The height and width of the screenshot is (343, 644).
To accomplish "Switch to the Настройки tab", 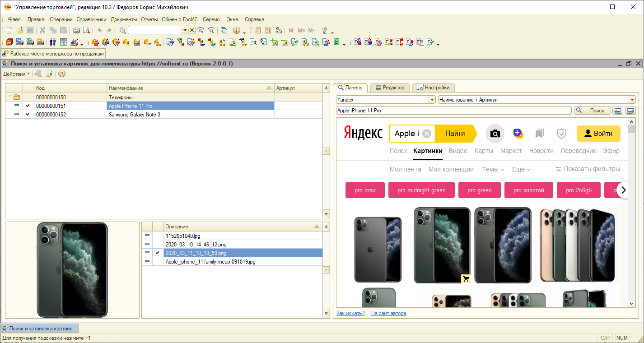I will (433, 88).
